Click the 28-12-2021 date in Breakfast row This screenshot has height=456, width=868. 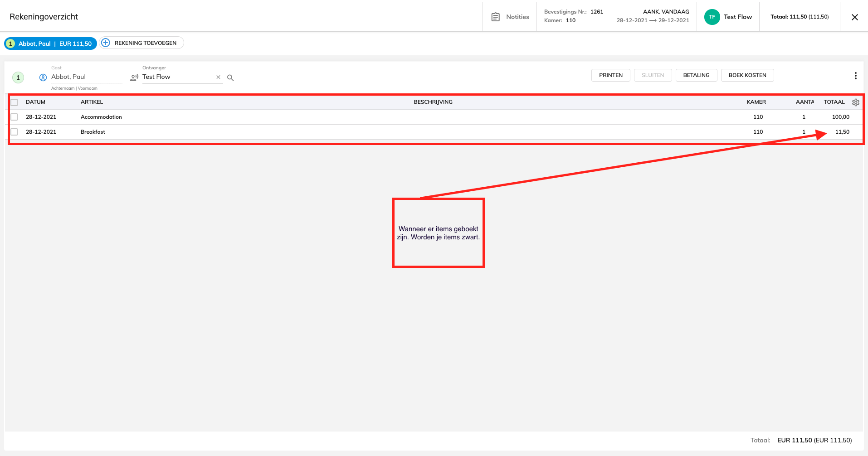click(x=41, y=132)
